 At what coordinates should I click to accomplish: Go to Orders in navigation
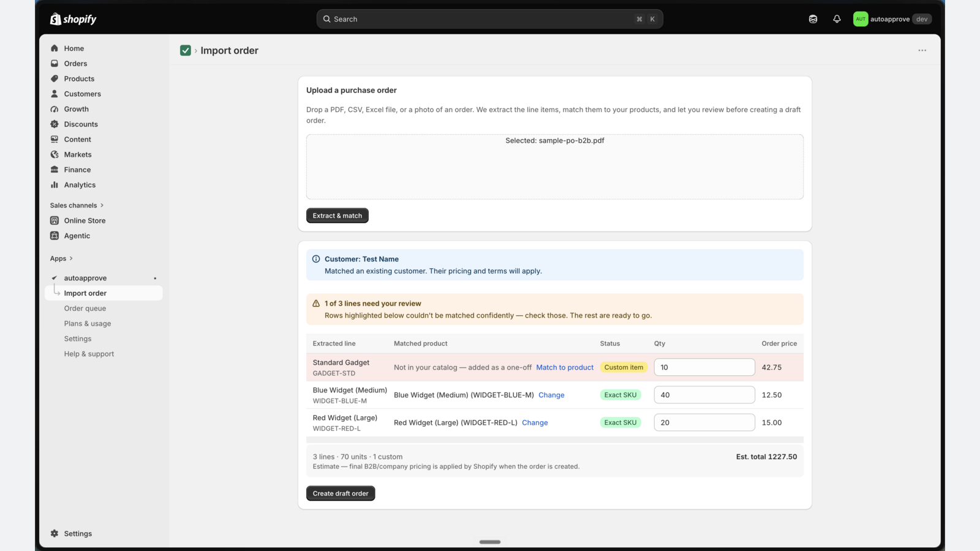click(75, 64)
